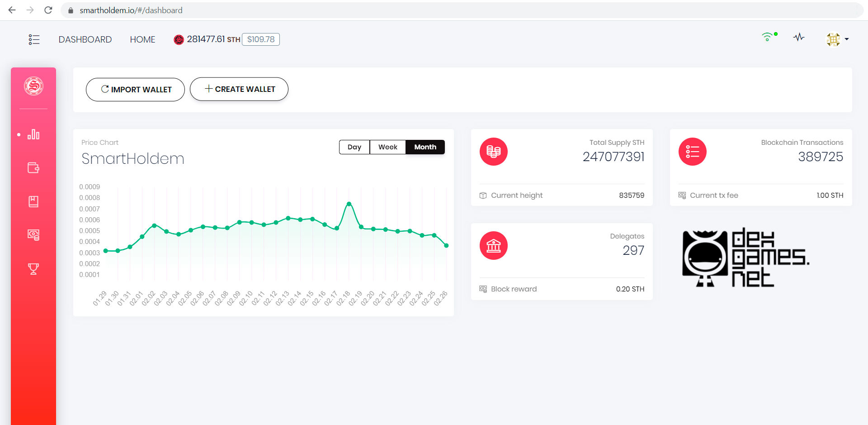The image size is (868, 425).
Task: Click the Price Chart label
Action: click(100, 143)
